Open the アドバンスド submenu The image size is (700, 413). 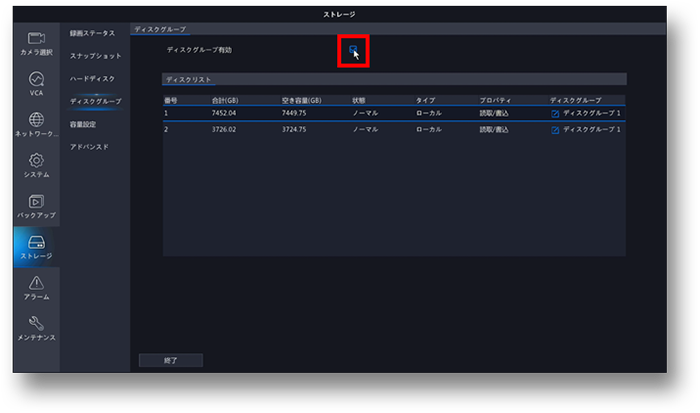tap(89, 147)
